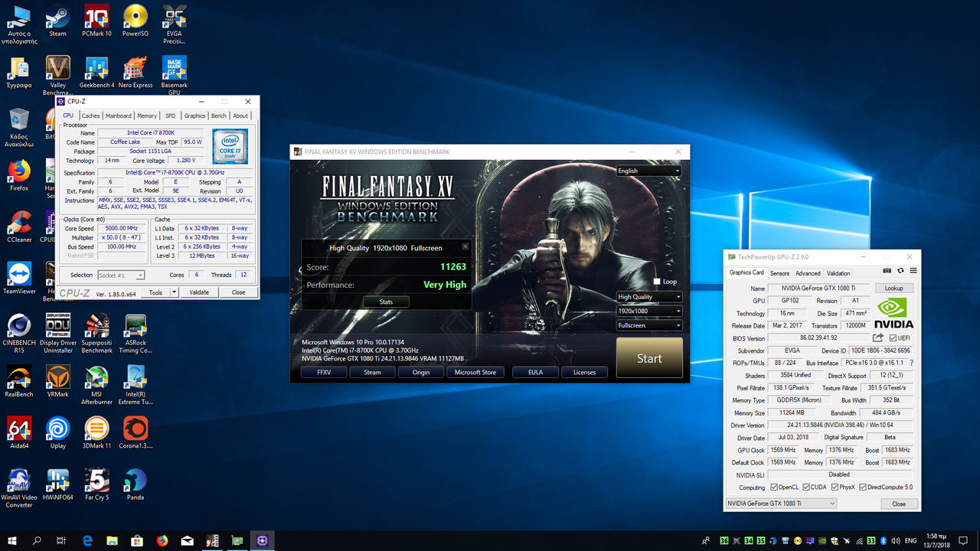The height and width of the screenshot is (551, 980).
Task: Open TeamViewer desktop icon
Action: (19, 278)
